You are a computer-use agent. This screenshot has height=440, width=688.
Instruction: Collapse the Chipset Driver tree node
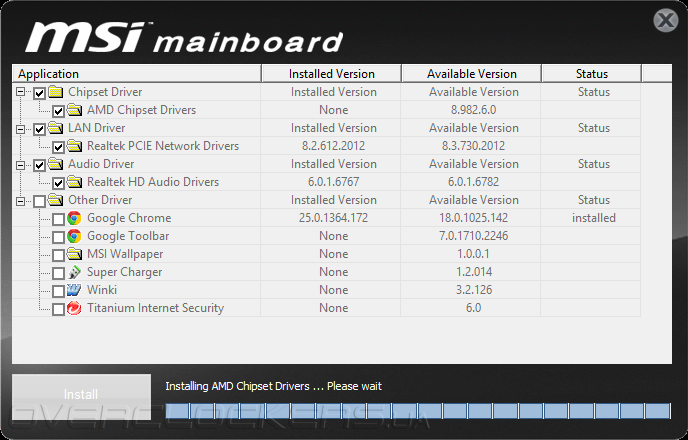click(x=21, y=92)
